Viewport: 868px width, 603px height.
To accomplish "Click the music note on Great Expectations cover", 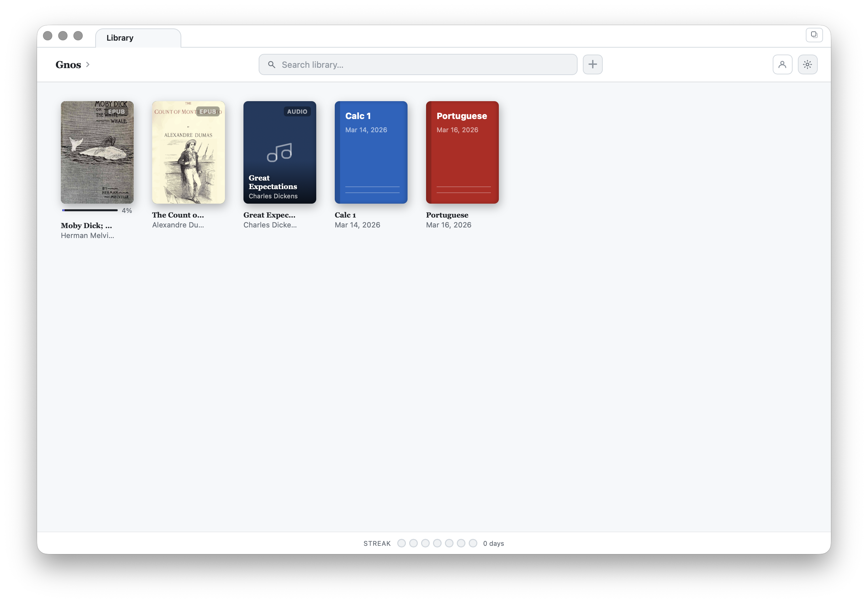I will coord(280,153).
